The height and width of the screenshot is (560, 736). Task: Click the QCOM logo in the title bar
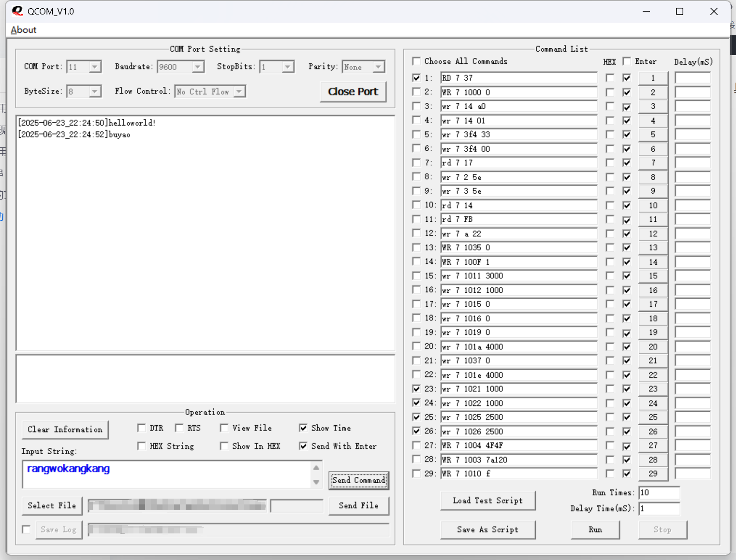tap(18, 11)
